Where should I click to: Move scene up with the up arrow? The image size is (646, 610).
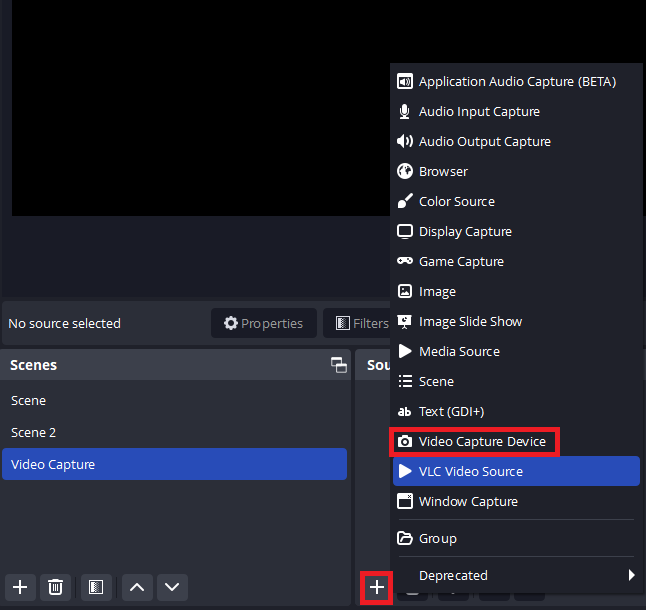137,587
